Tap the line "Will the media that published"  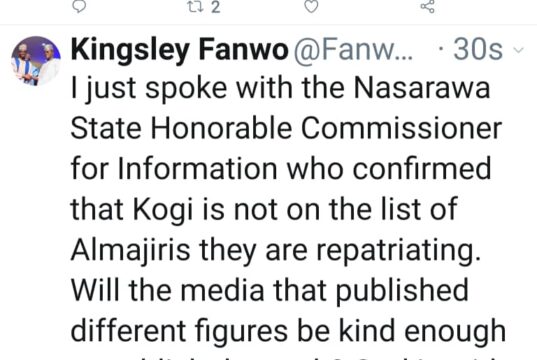tap(270, 290)
